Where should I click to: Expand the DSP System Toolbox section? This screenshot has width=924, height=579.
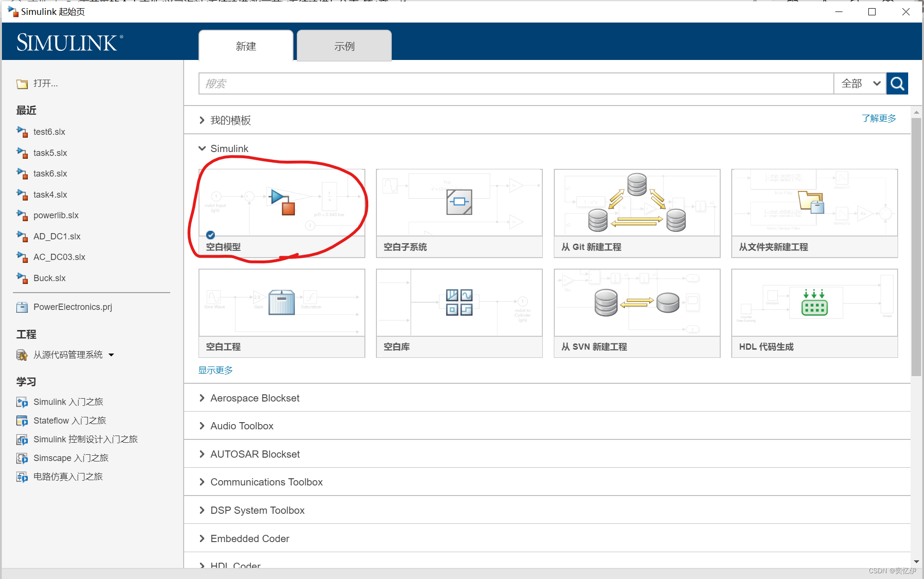(x=202, y=510)
